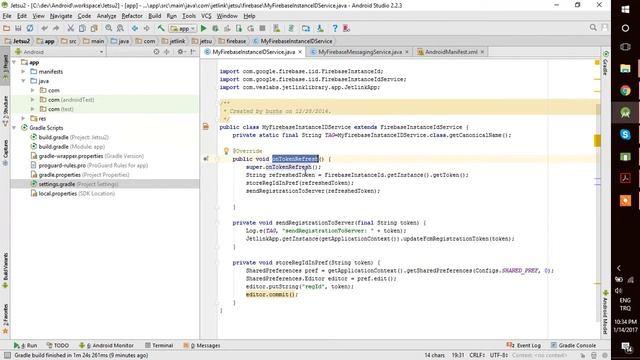Click the Project pane settings gear icon

point(180,52)
